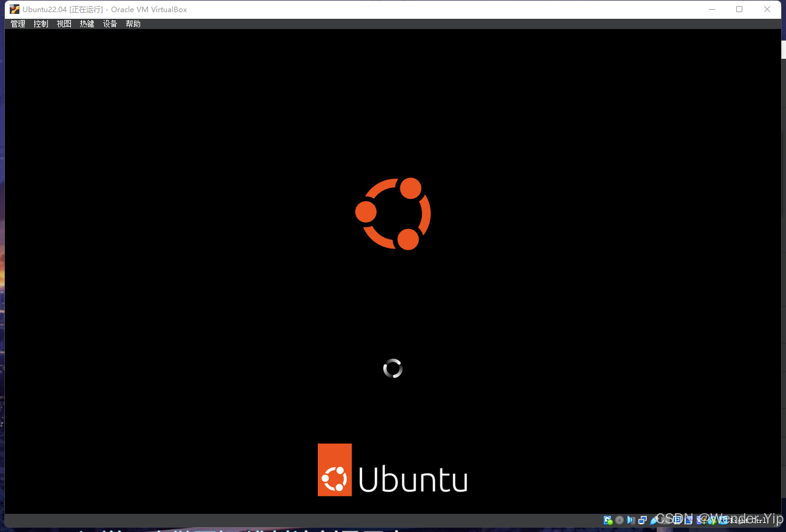Click the Right Ctrl host key indicator
Viewport: 786px width, 532px height.
[x=748, y=520]
